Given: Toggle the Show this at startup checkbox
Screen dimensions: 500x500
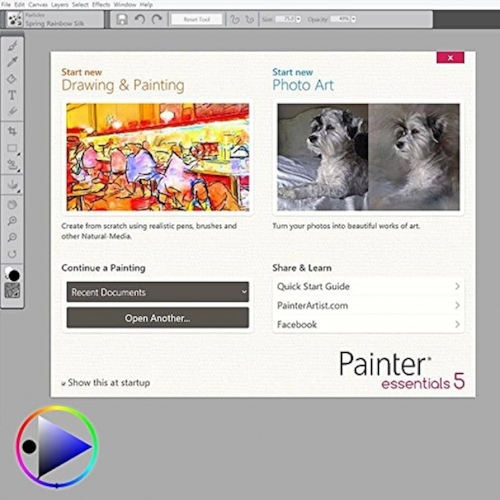Looking at the screenshot, I should coord(63,384).
